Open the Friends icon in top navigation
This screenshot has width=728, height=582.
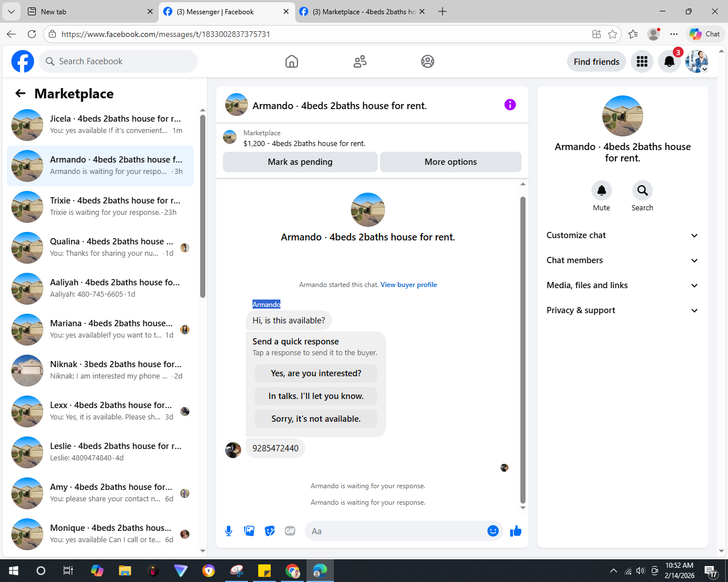(x=360, y=61)
